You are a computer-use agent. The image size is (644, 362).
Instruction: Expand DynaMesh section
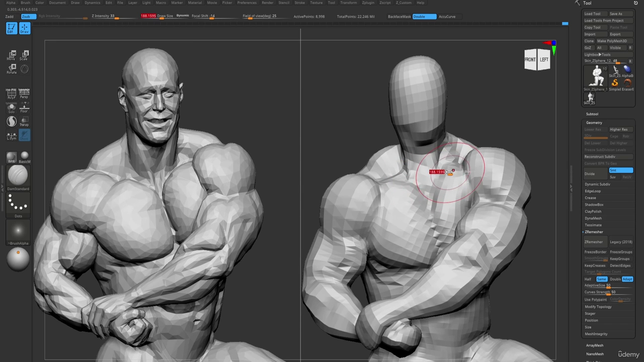[593, 218]
